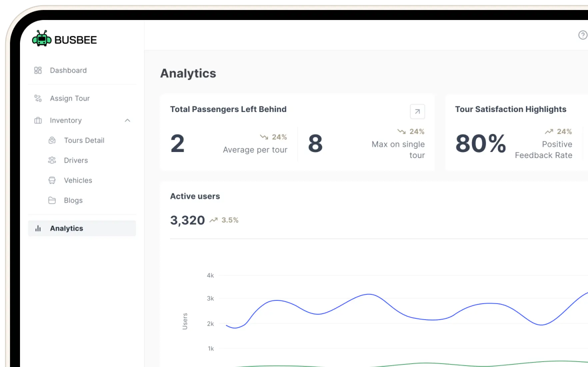
Task: Click the Busbee bus logo icon
Action: tap(42, 38)
